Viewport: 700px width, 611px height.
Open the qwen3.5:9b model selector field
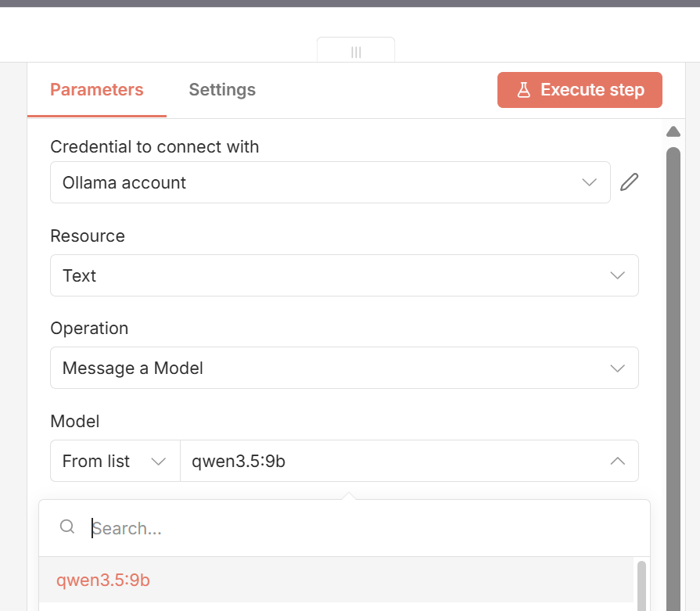coord(409,461)
